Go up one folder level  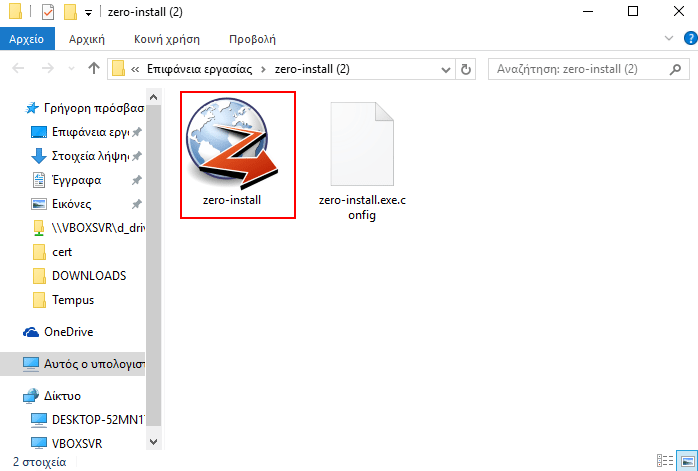coord(93,68)
